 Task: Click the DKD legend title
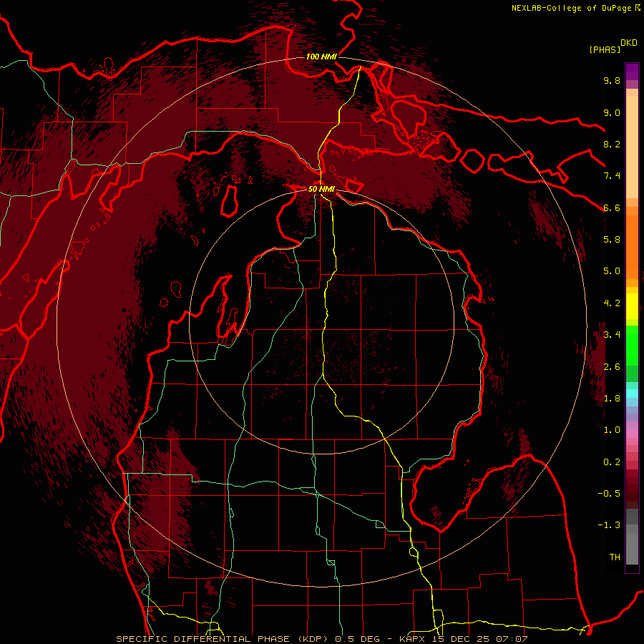tap(629, 43)
